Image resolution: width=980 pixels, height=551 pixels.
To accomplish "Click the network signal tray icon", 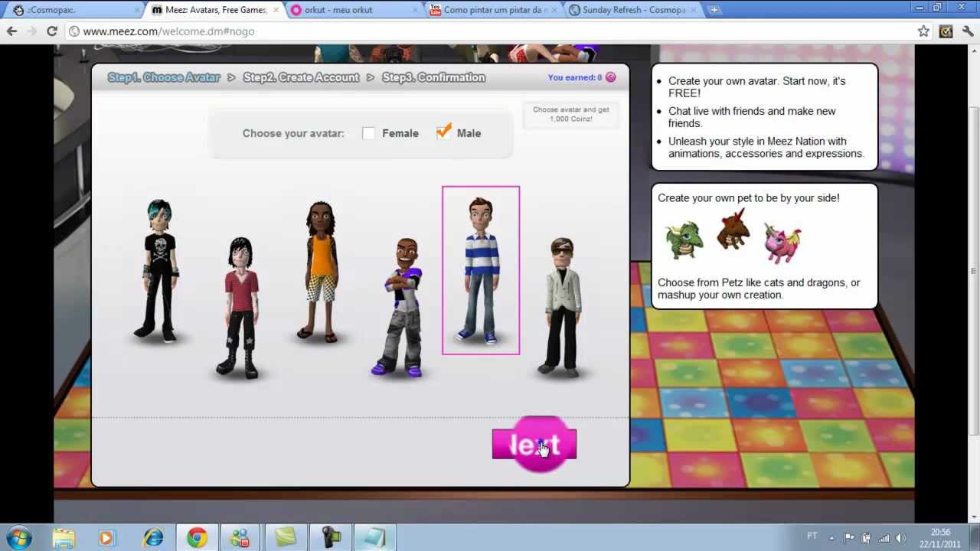I will [x=884, y=538].
